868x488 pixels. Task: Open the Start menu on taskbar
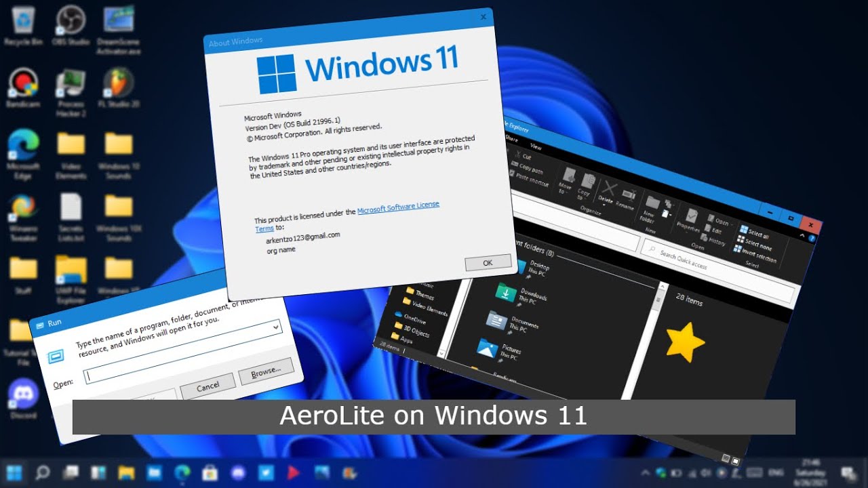(14, 472)
